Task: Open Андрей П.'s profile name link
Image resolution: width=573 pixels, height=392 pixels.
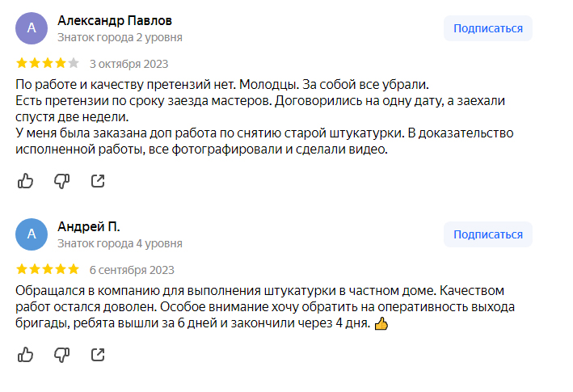Action: pyautogui.click(x=89, y=226)
